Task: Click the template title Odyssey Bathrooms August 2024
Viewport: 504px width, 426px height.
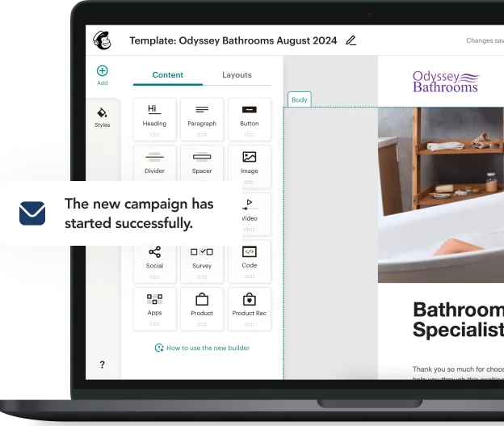Action: coord(233,40)
